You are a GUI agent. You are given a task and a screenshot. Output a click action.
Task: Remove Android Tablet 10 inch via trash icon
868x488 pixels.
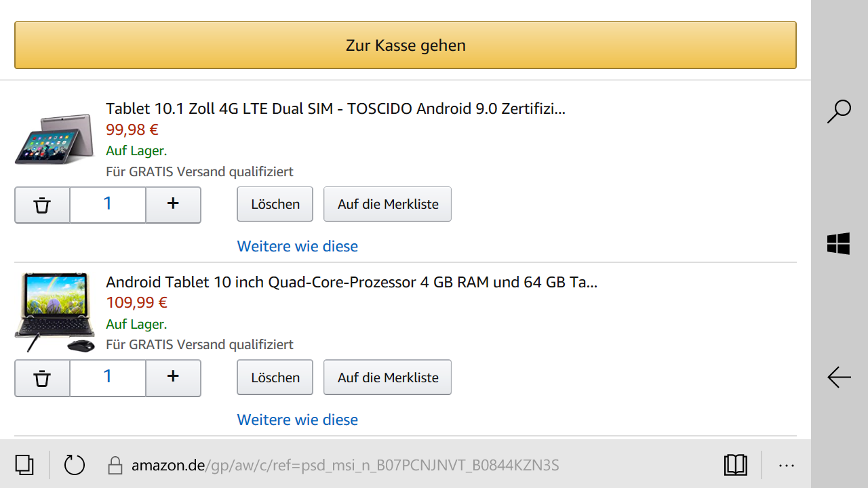42,378
